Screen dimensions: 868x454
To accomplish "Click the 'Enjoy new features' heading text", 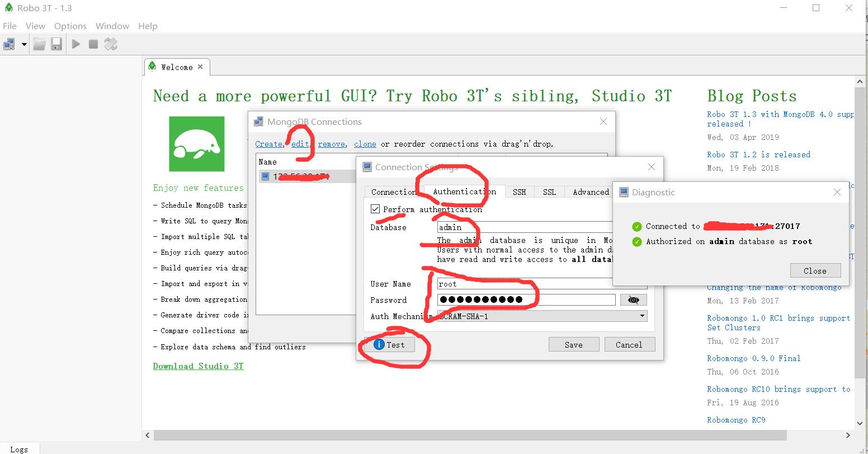I will 199,188.
